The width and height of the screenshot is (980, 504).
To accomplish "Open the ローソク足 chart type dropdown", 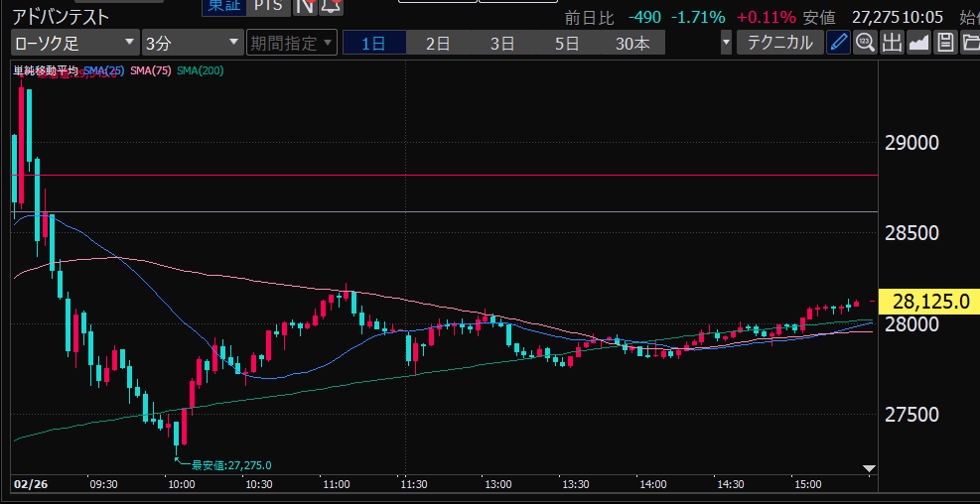I will 74,43.
